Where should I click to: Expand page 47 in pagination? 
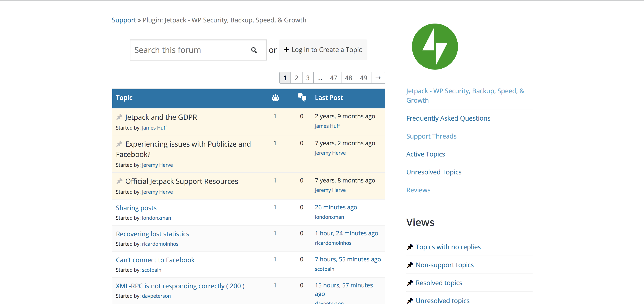[x=333, y=78]
